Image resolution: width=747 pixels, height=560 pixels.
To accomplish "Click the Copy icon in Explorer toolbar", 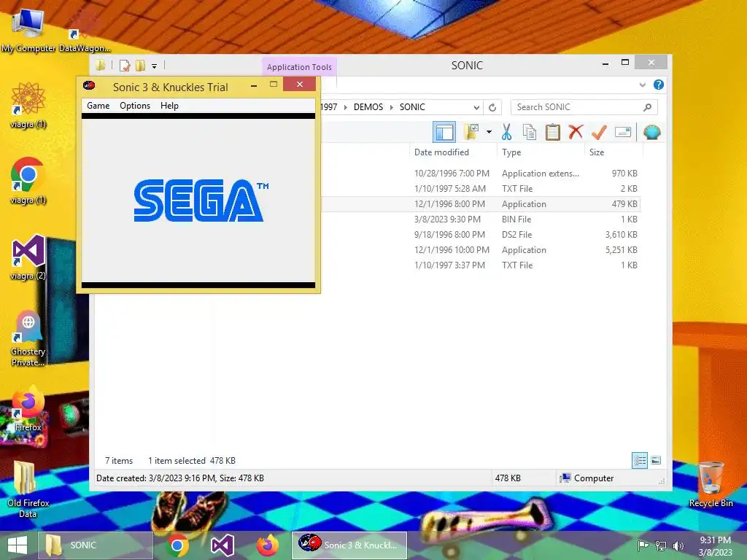I will tap(530, 132).
